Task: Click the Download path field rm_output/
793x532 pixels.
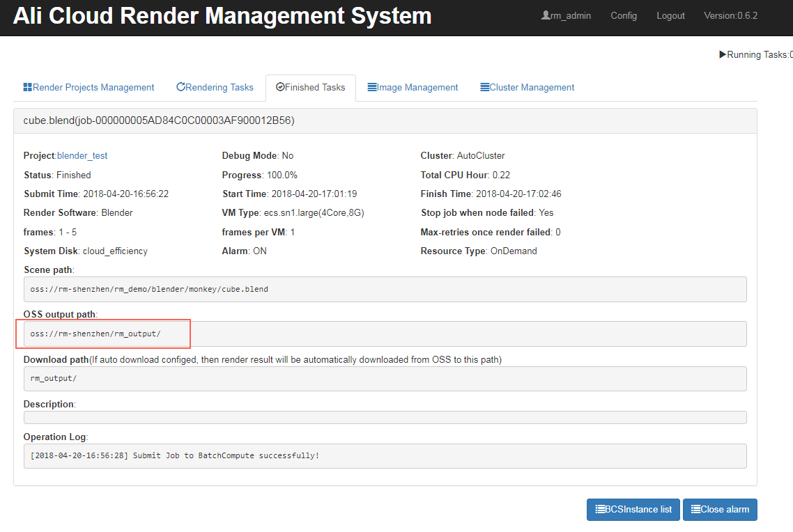Action: (385, 378)
